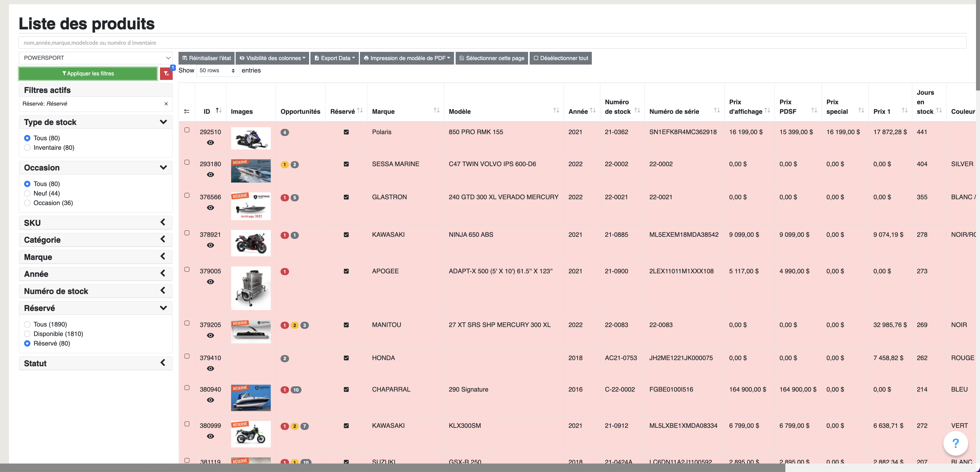Sort by Jours en stock arrows
Screen dimensions: 980x472
pos(939,110)
